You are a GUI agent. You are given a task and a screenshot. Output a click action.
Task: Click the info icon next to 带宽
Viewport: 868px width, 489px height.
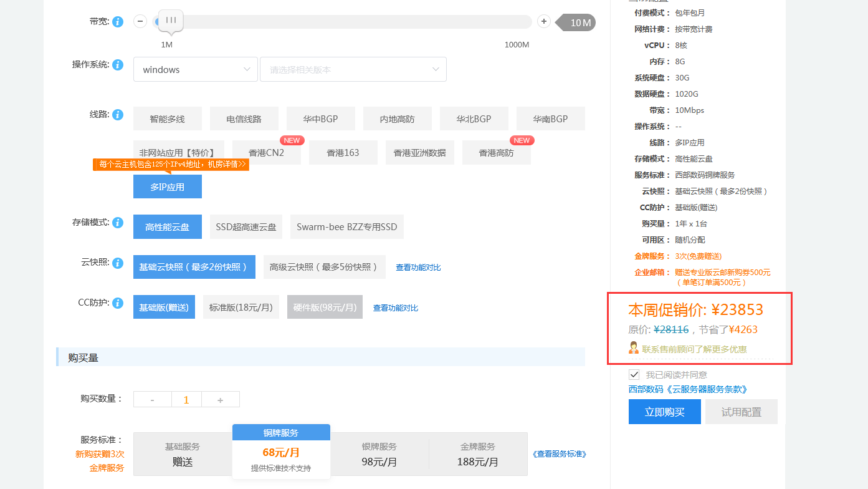[x=118, y=22]
